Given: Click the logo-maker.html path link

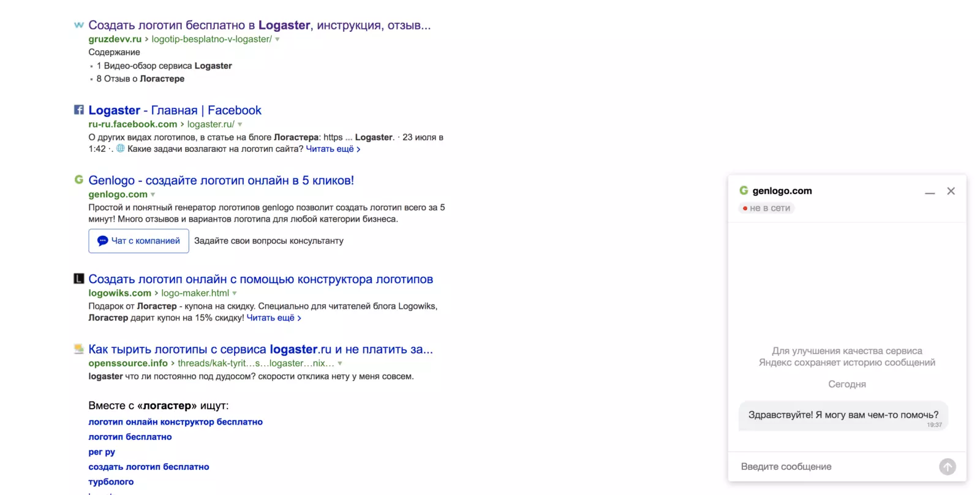Looking at the screenshot, I should (195, 293).
